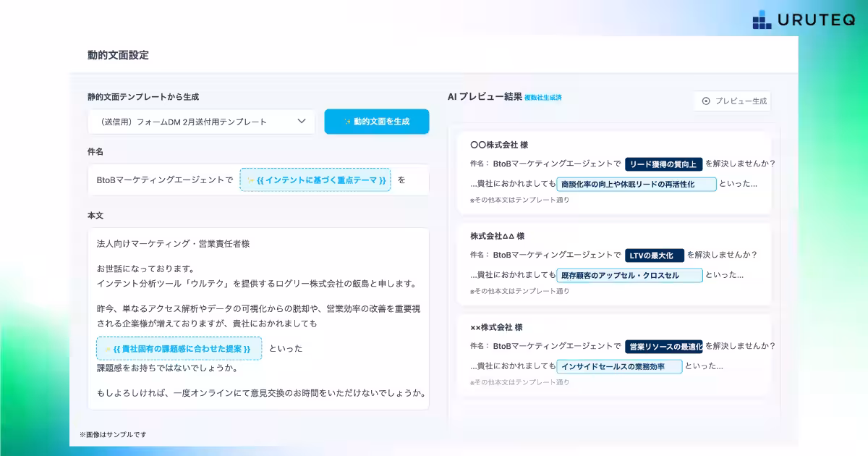
Task: Click the インサイドセールスの業務効率 field
Action: click(619, 366)
